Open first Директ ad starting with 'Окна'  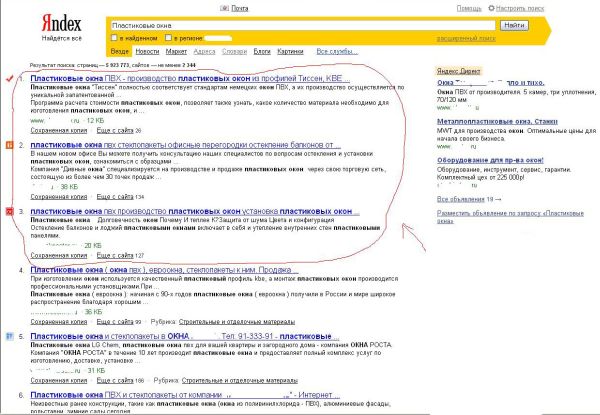pyautogui.click(x=491, y=83)
